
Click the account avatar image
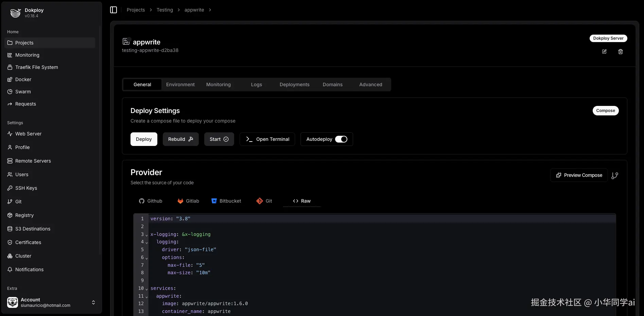(13, 302)
